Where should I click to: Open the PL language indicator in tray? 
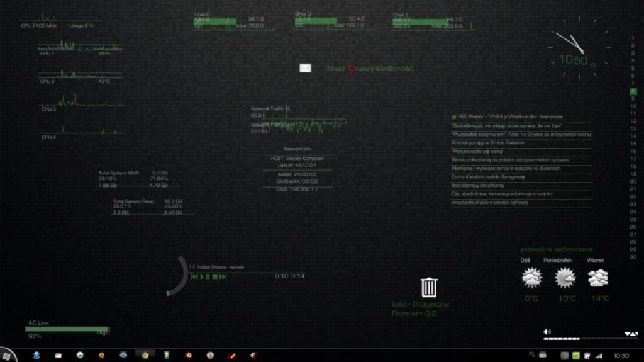click(x=532, y=354)
